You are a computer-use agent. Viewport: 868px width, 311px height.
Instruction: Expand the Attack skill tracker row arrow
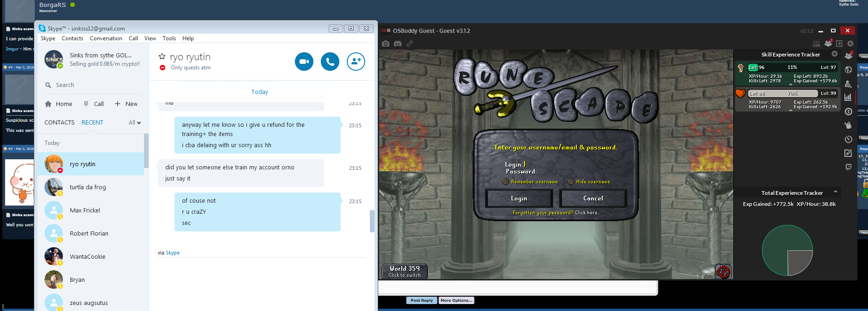tap(791, 85)
